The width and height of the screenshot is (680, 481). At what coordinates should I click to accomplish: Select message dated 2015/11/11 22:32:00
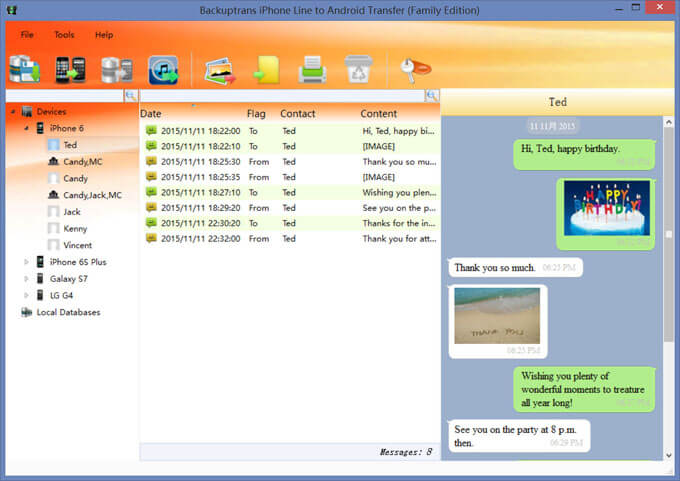tap(290, 239)
